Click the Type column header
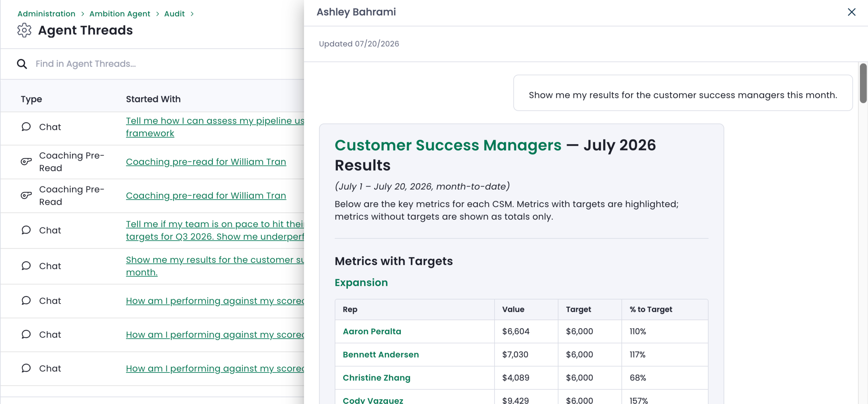Image resolution: width=868 pixels, height=404 pixels. click(31, 99)
